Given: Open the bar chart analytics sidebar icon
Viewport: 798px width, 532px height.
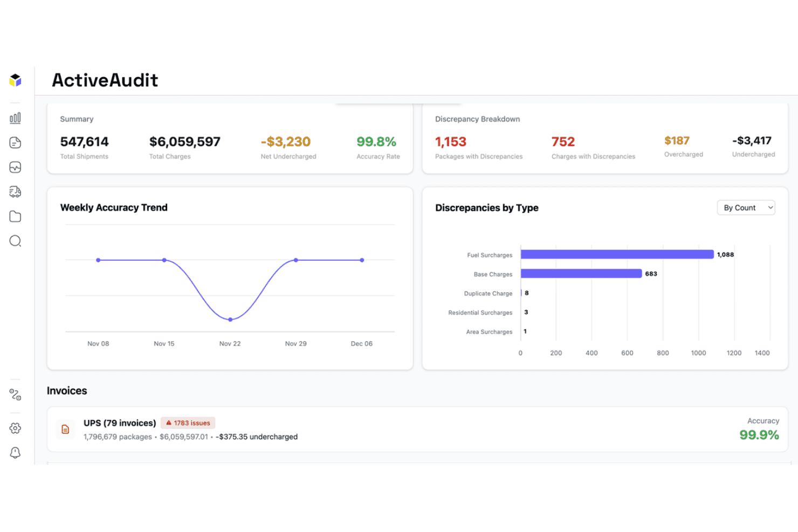Looking at the screenshot, I should (x=15, y=118).
